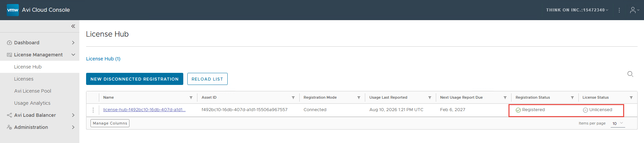
Task: Open Usage Analytics in the sidebar
Action: (32, 103)
